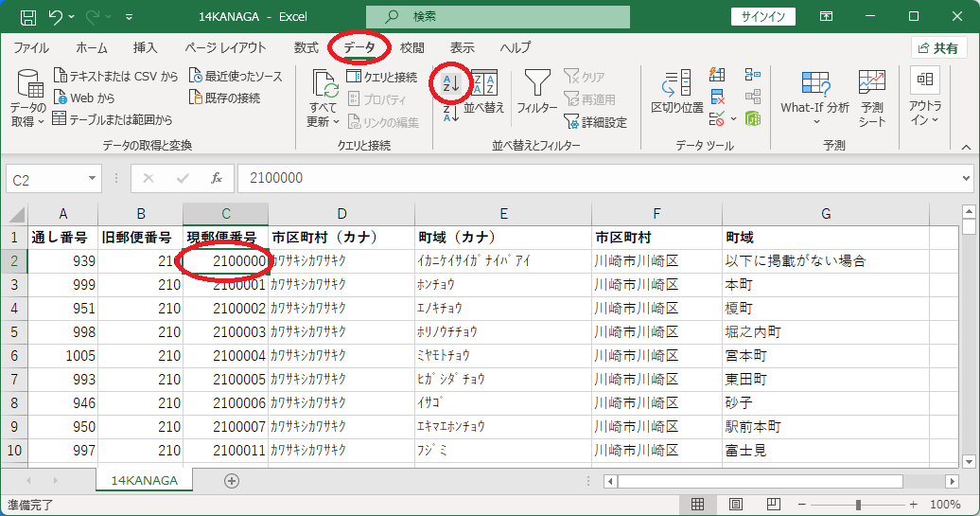980x516 pixels.
Task: Open the ファイル tab
Action: 31,48
